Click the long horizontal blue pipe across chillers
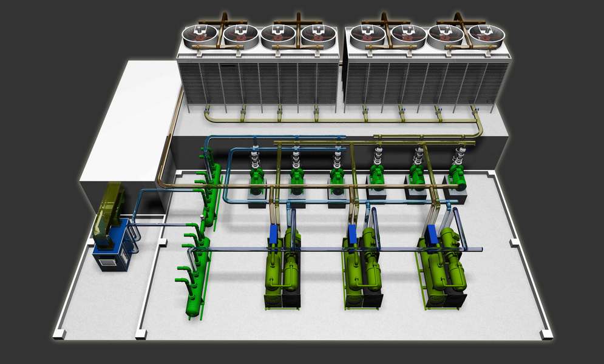This screenshot has height=364, width=604. tap(336, 250)
